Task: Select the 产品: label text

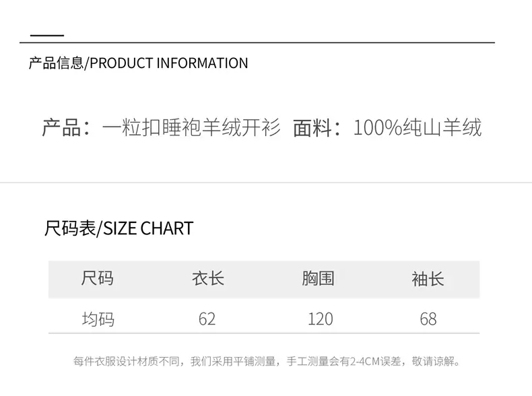Action: click(x=67, y=128)
